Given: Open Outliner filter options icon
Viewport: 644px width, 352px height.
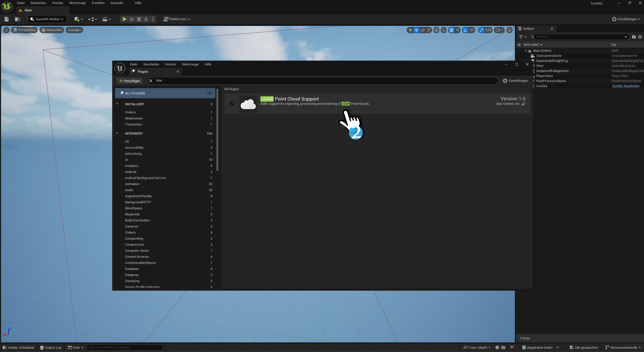Looking at the screenshot, I should 523,37.
